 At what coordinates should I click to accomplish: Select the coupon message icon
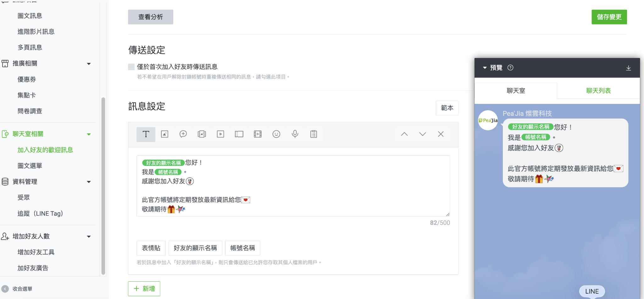coord(239,134)
